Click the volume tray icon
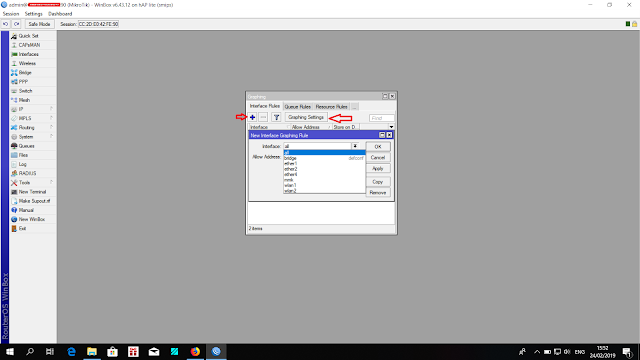Viewport: 640px width, 360px height. tap(567, 352)
